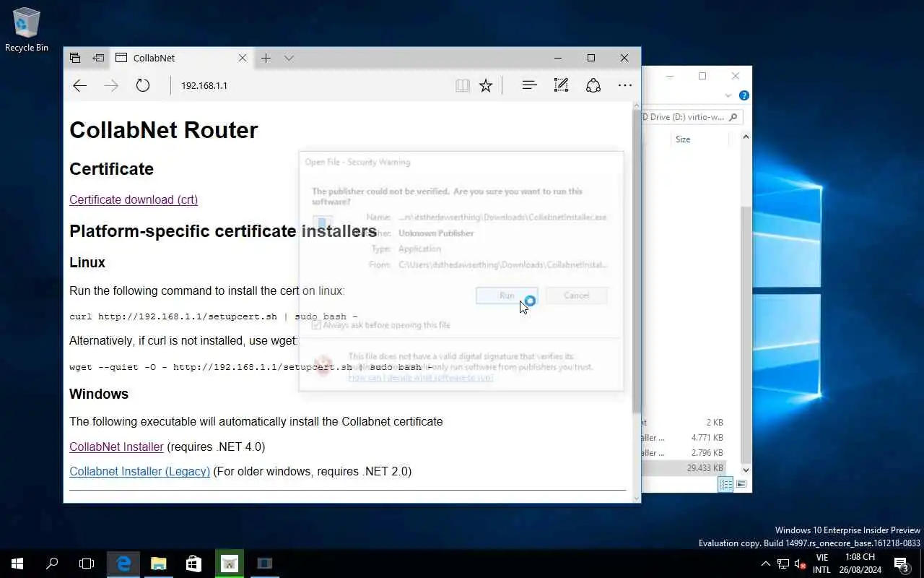This screenshot has width=924, height=578.
Task: Click the muted volume tray icon
Action: tap(800, 564)
